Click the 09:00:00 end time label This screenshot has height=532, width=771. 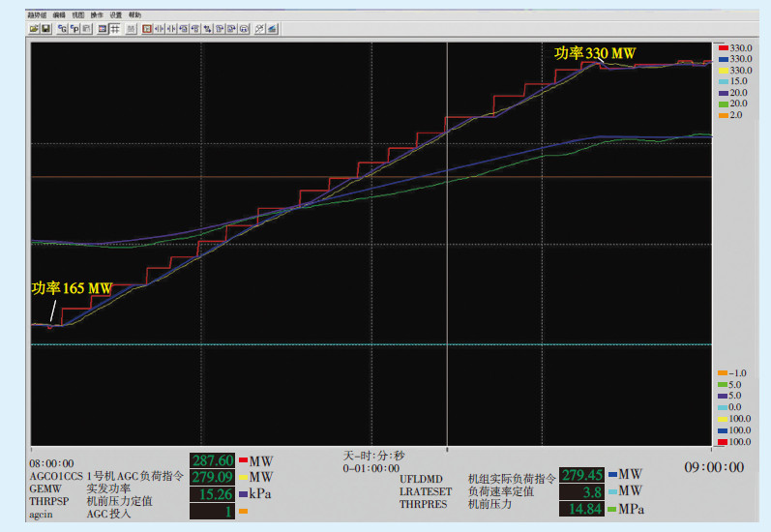pyautogui.click(x=714, y=467)
